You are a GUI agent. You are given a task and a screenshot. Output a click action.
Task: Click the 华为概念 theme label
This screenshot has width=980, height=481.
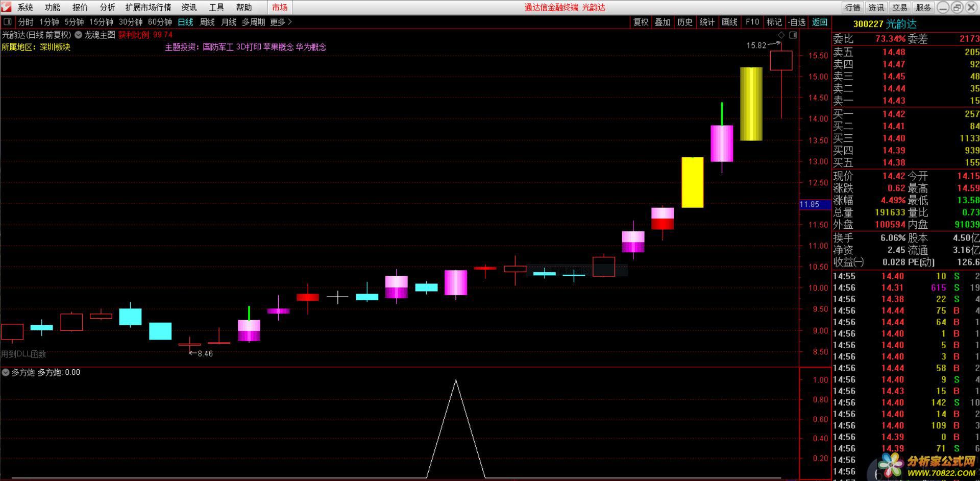point(311,47)
